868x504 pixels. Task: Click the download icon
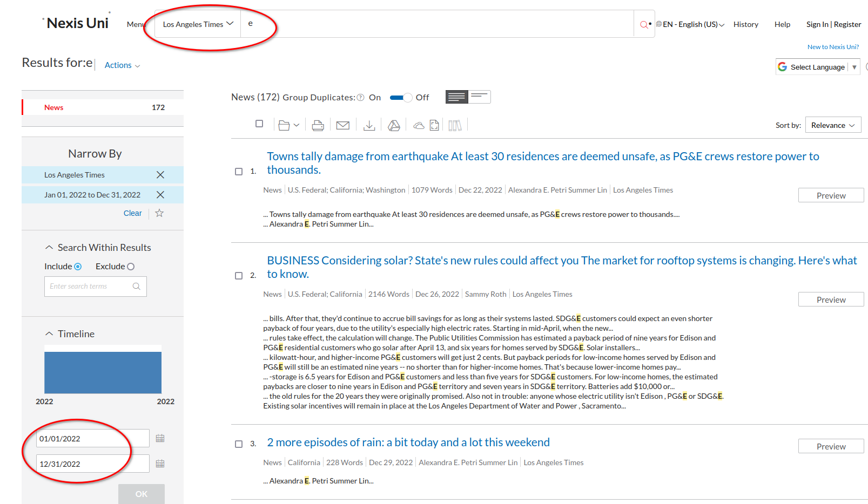tap(369, 125)
